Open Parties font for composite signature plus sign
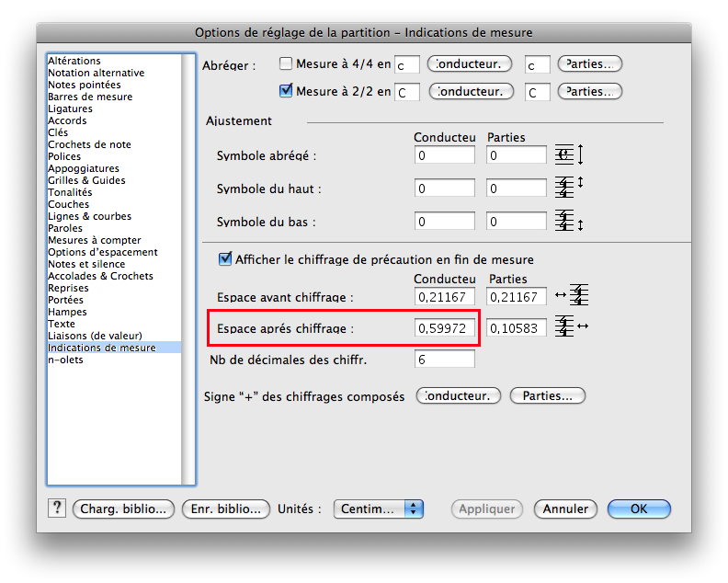This screenshot has height=583, width=728. 547,396
